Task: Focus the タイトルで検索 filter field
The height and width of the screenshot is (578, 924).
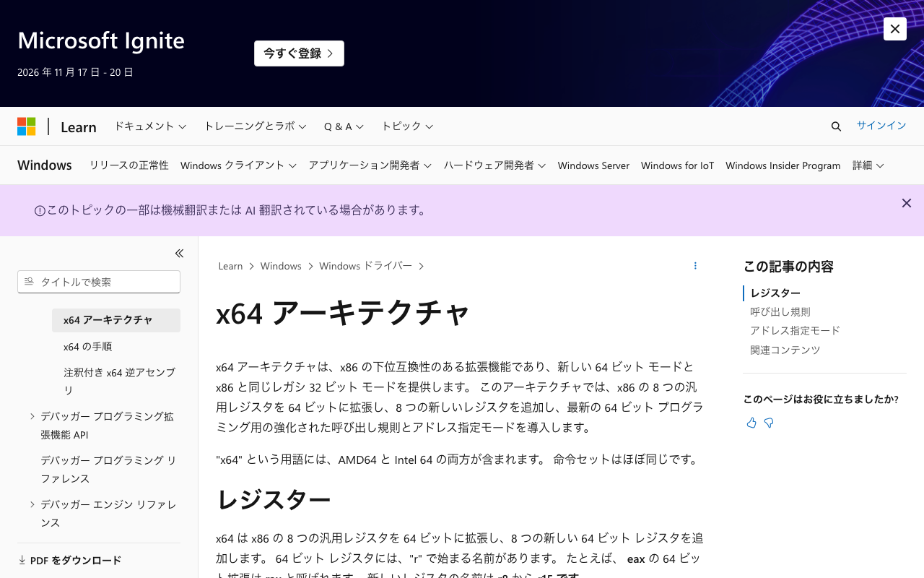Action: (99, 282)
